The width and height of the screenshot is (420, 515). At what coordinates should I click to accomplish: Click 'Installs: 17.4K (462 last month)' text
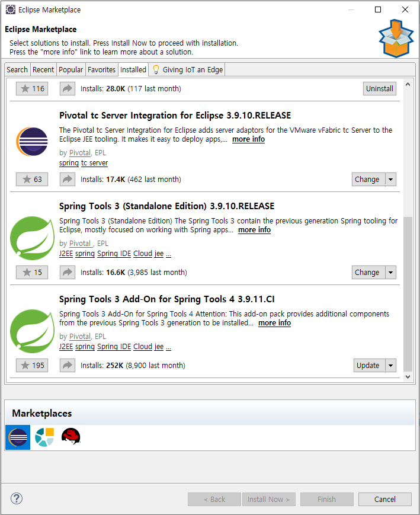click(x=131, y=180)
